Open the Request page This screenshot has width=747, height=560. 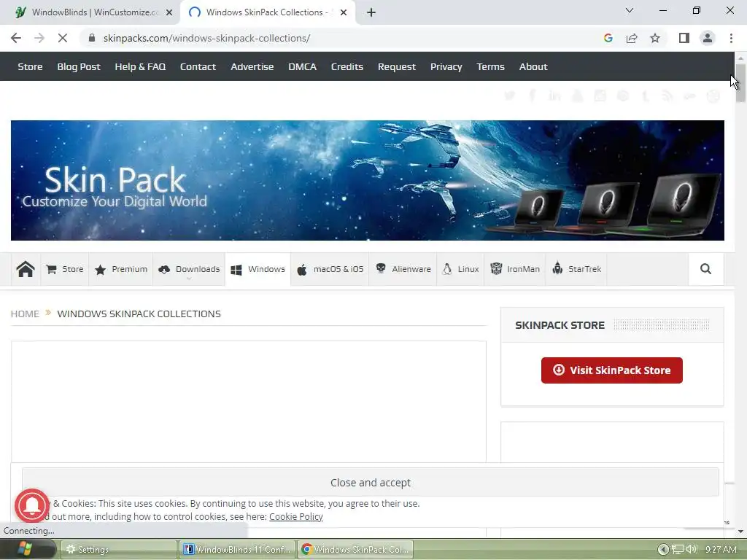click(x=396, y=66)
